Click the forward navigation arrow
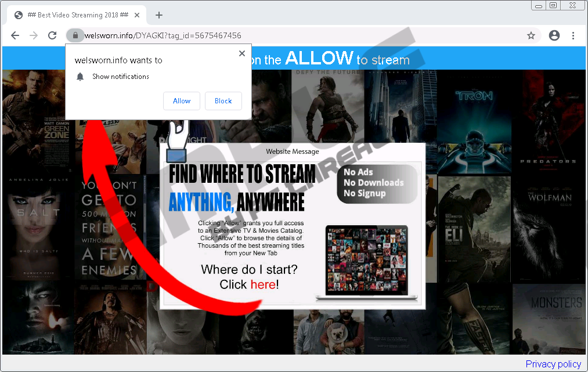This screenshot has width=588, height=372. pyautogui.click(x=34, y=35)
